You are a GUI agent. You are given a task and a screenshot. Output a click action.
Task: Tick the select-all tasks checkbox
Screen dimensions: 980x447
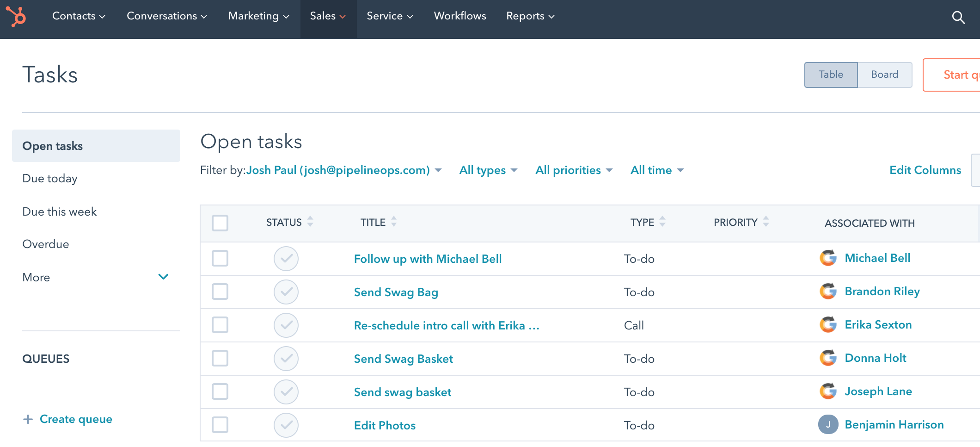pos(220,223)
